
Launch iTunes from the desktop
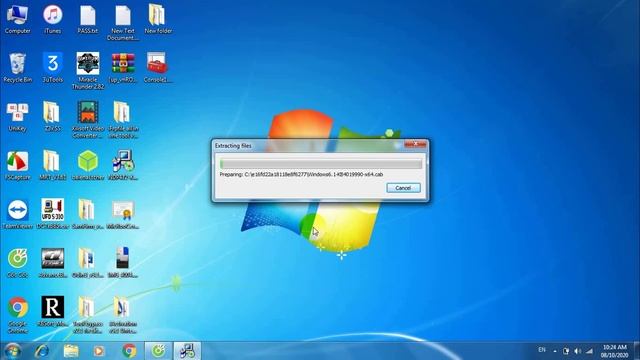(53, 19)
